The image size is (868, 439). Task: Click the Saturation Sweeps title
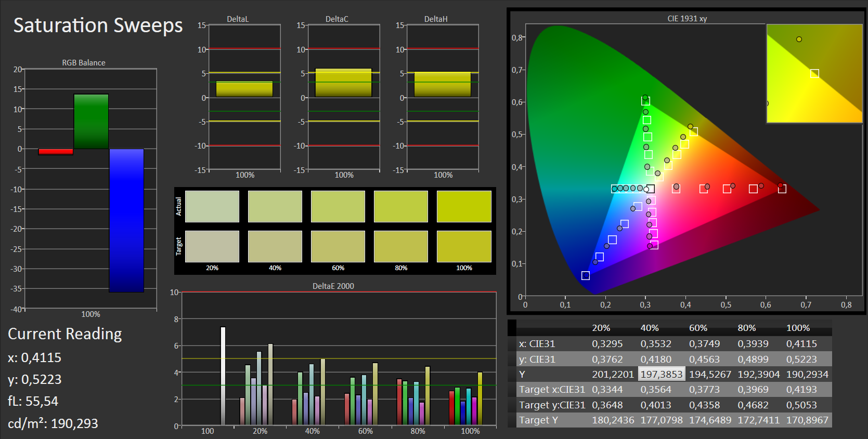98,25
